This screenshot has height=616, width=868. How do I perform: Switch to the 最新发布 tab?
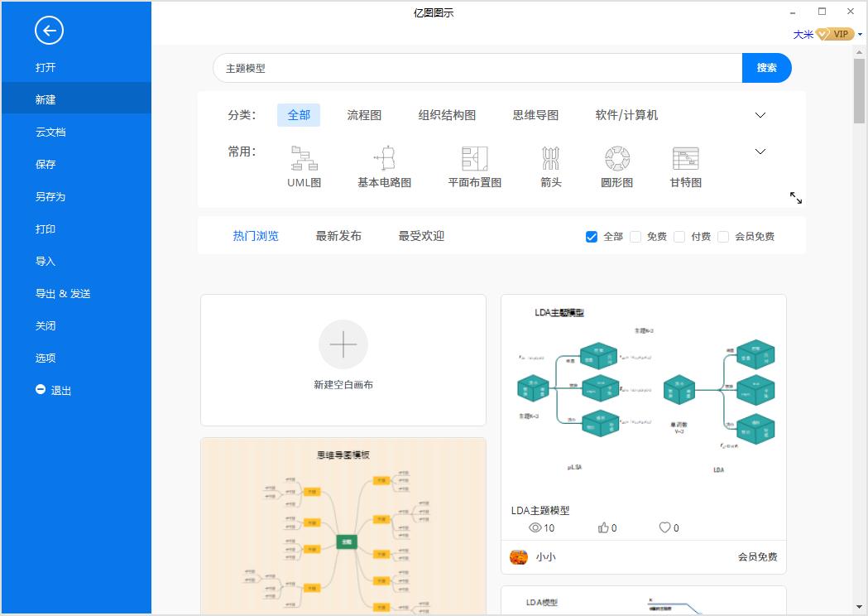(x=338, y=235)
